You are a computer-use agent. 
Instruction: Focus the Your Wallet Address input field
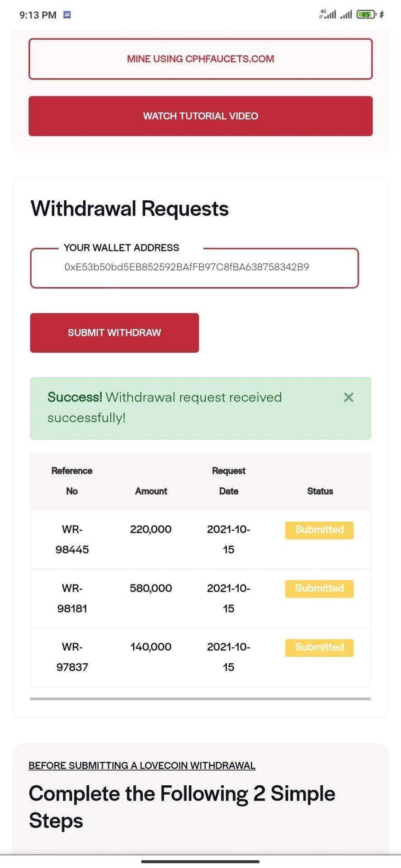pos(194,268)
